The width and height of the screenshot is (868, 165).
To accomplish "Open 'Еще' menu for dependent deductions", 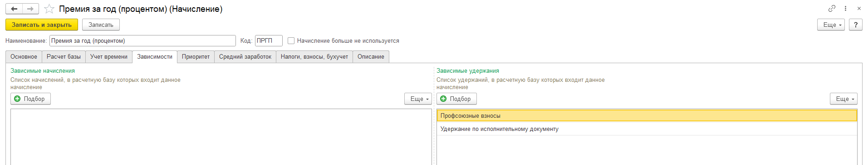I will coord(844,99).
